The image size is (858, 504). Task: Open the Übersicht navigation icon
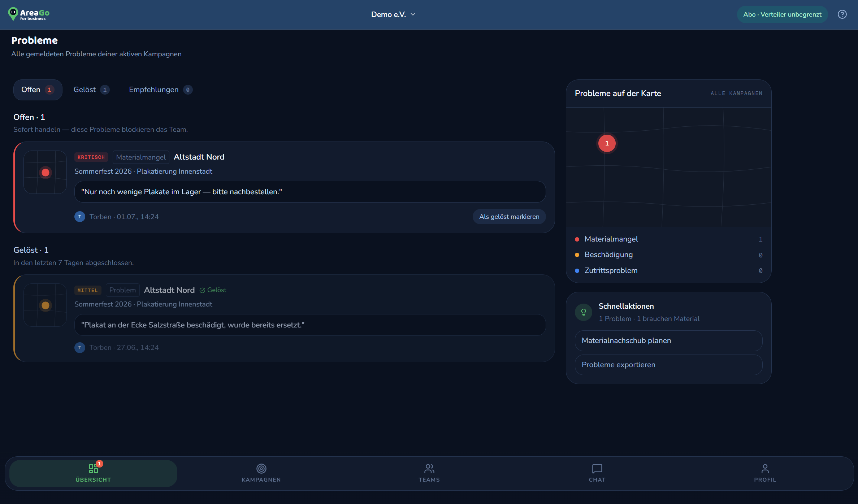pos(93,469)
